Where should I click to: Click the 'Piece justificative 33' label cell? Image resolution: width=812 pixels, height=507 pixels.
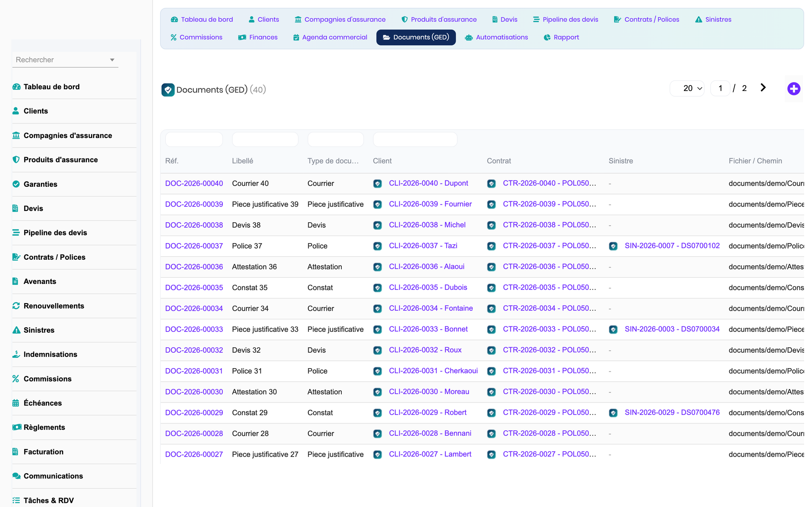[265, 329]
